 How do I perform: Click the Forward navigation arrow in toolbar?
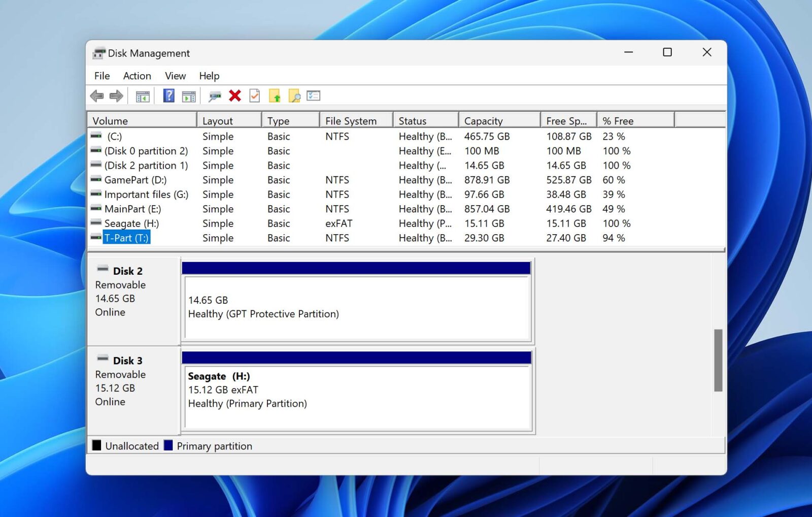click(116, 95)
